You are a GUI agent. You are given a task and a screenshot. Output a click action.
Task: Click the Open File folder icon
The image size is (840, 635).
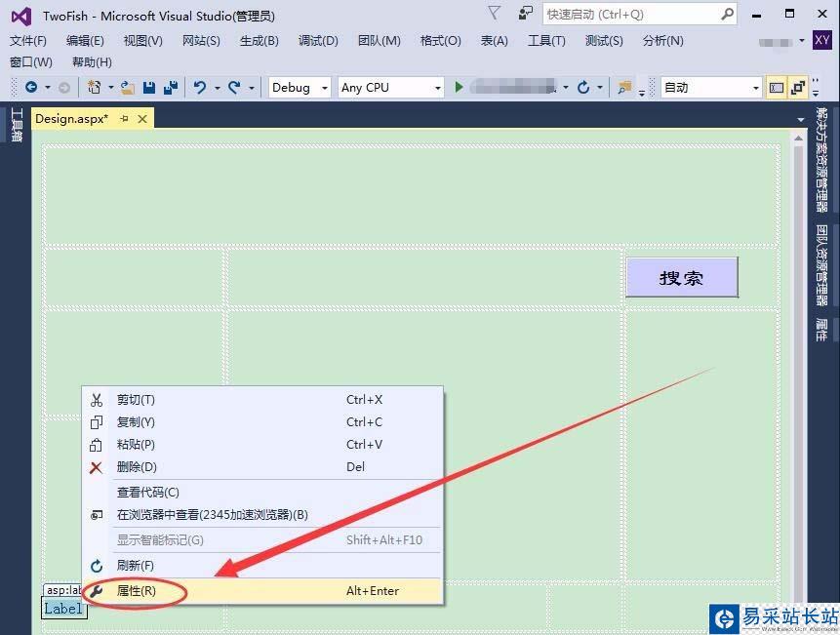coord(128,87)
